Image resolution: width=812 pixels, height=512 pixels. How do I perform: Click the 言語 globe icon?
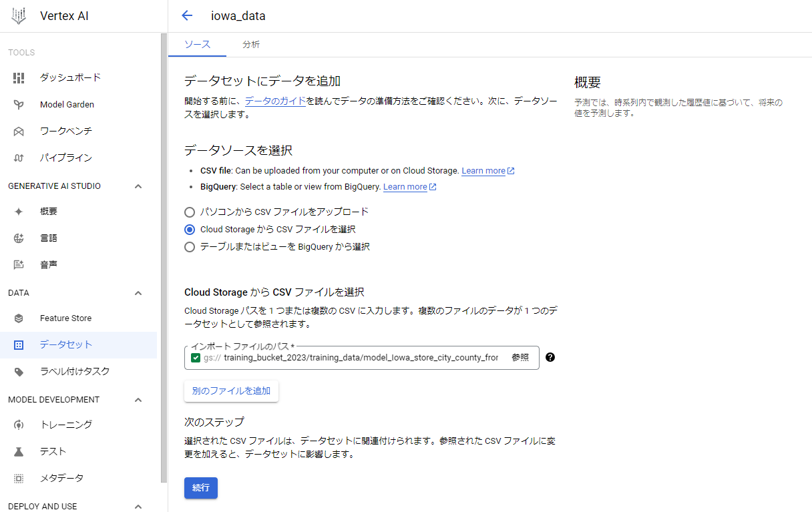(19, 238)
